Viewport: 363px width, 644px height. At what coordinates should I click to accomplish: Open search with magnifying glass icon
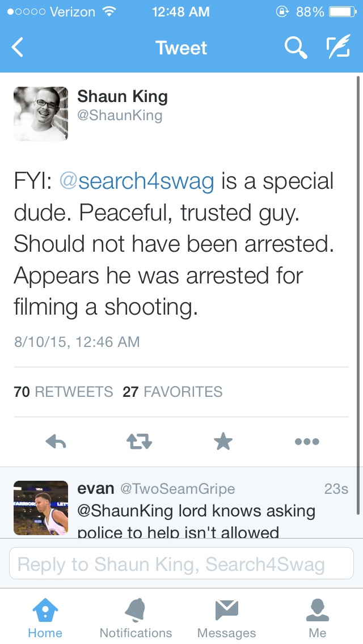(295, 48)
